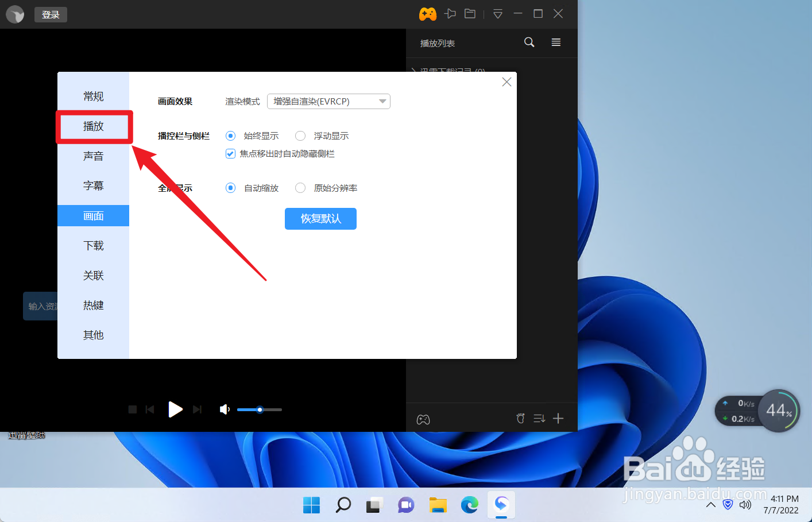This screenshot has width=812, height=522.
Task: Click the footprint history icon below playlist
Action: tap(520, 418)
